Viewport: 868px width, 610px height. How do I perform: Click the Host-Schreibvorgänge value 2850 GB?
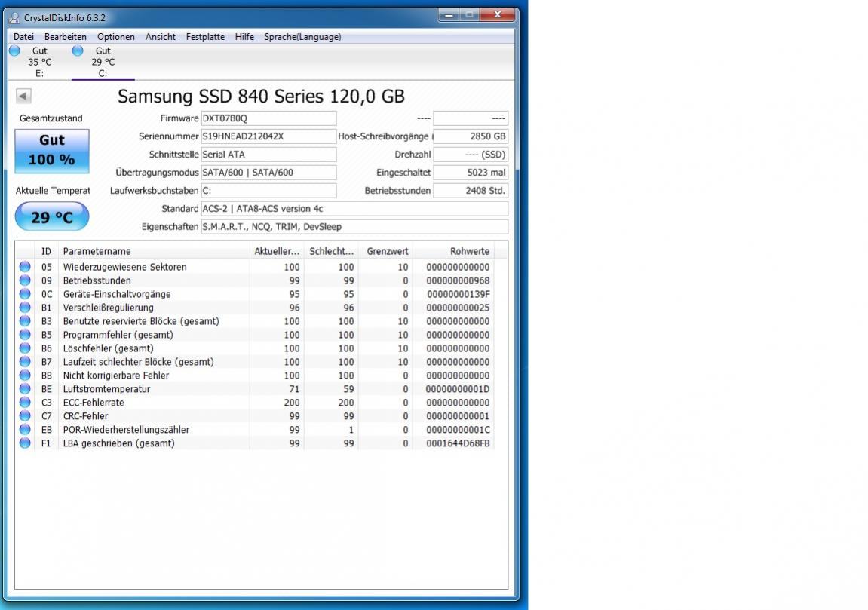pyautogui.click(x=471, y=136)
